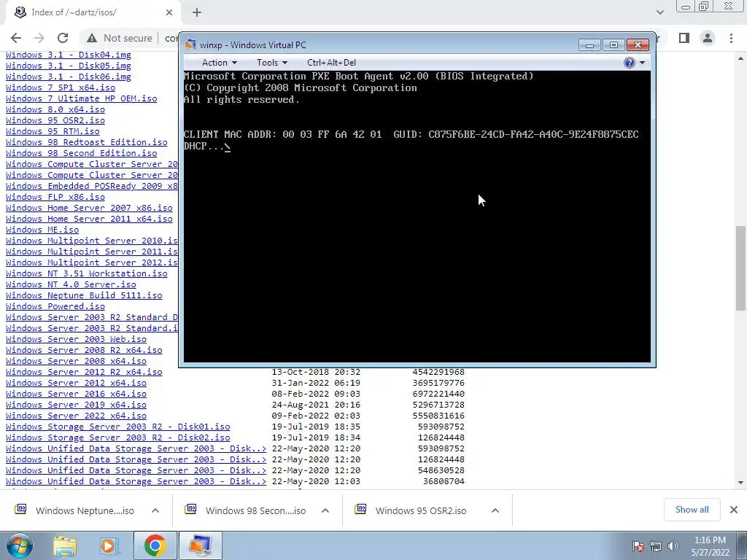Open Chrome three-dot menu
The width and height of the screenshot is (747, 560).
[x=731, y=38]
